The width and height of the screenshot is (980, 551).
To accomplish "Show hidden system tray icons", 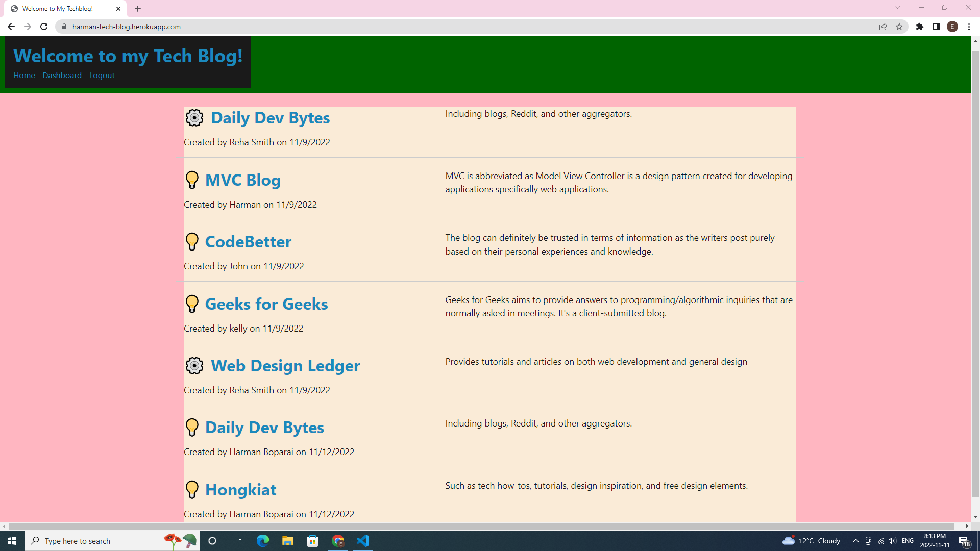I will pos(855,541).
